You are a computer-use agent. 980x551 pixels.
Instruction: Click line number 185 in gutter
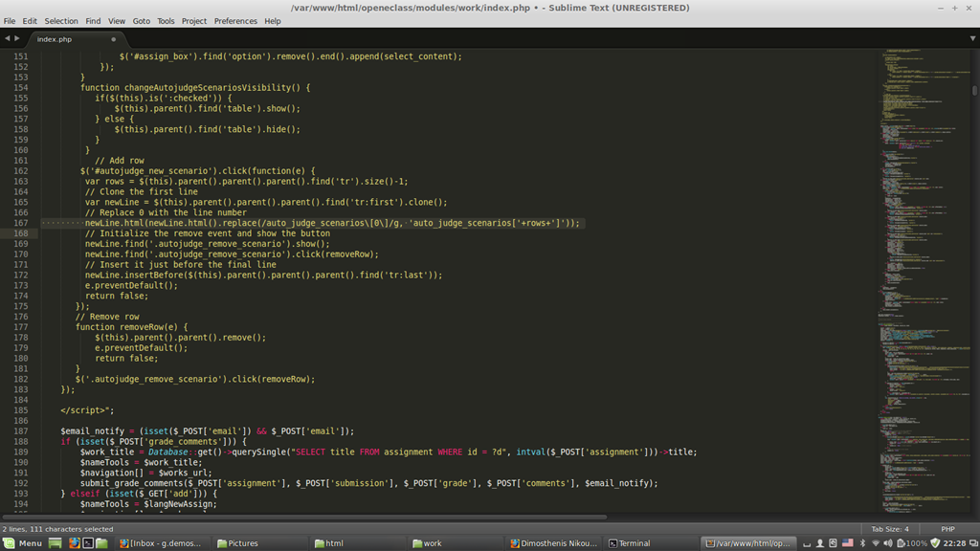[21, 410]
